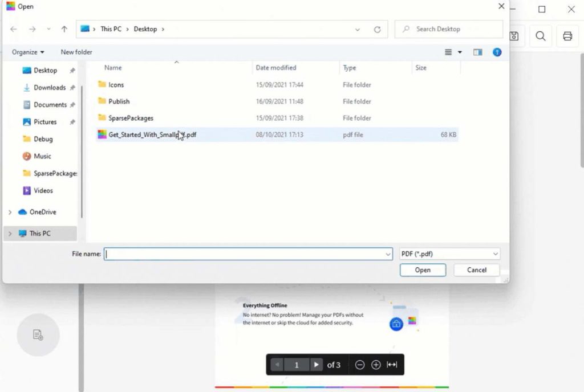
Task: Expand the File name dropdown arrow
Action: 388,254
